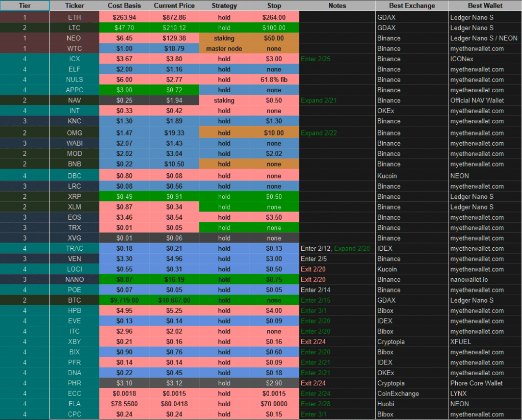
Task: Select BTC current price $10,667.00
Action: [x=174, y=300]
